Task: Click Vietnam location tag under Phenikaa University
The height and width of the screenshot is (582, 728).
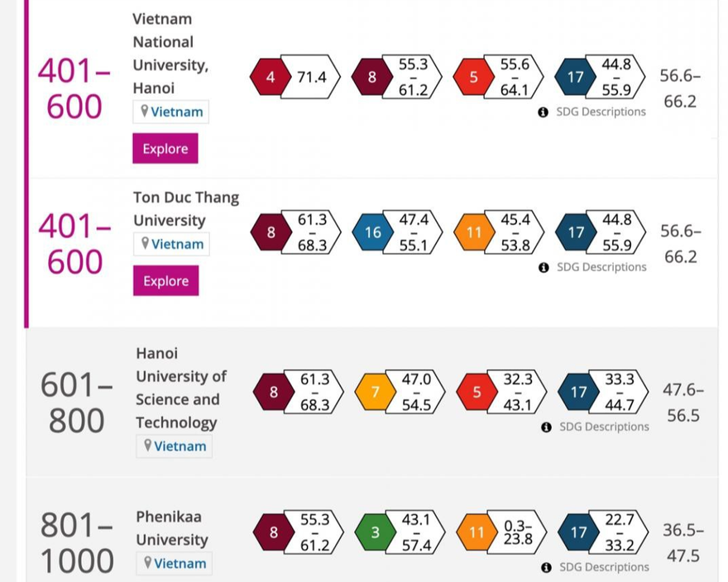Action: click(175, 563)
